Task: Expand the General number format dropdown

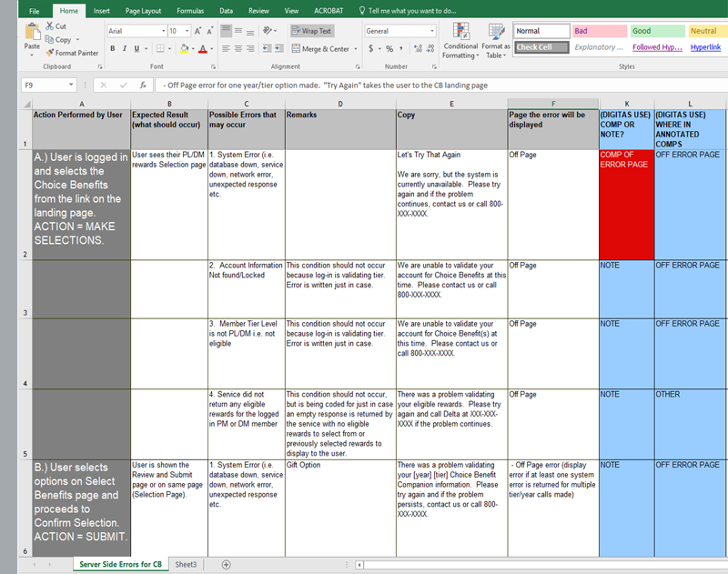Action: pyautogui.click(x=433, y=31)
